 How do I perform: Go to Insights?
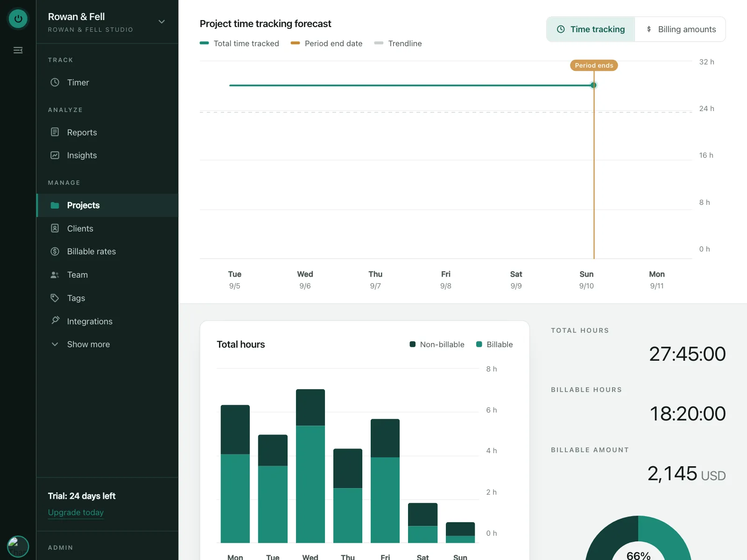point(107,155)
